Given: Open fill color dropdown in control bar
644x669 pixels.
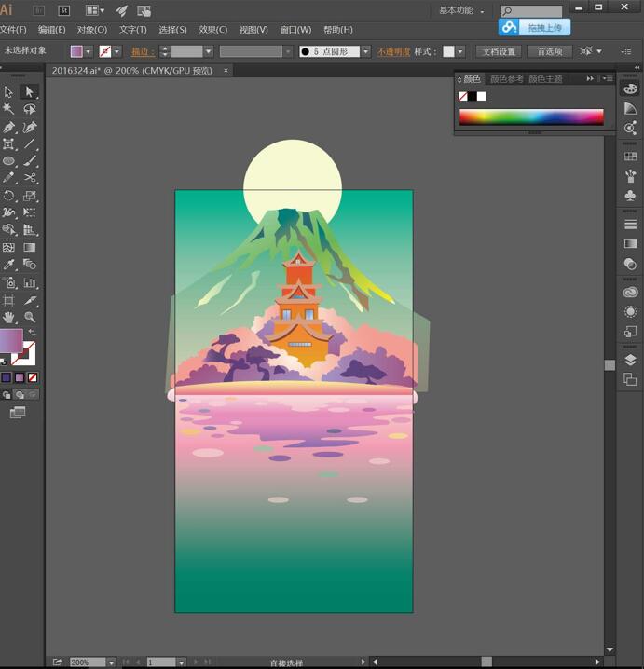Looking at the screenshot, I should click(89, 51).
